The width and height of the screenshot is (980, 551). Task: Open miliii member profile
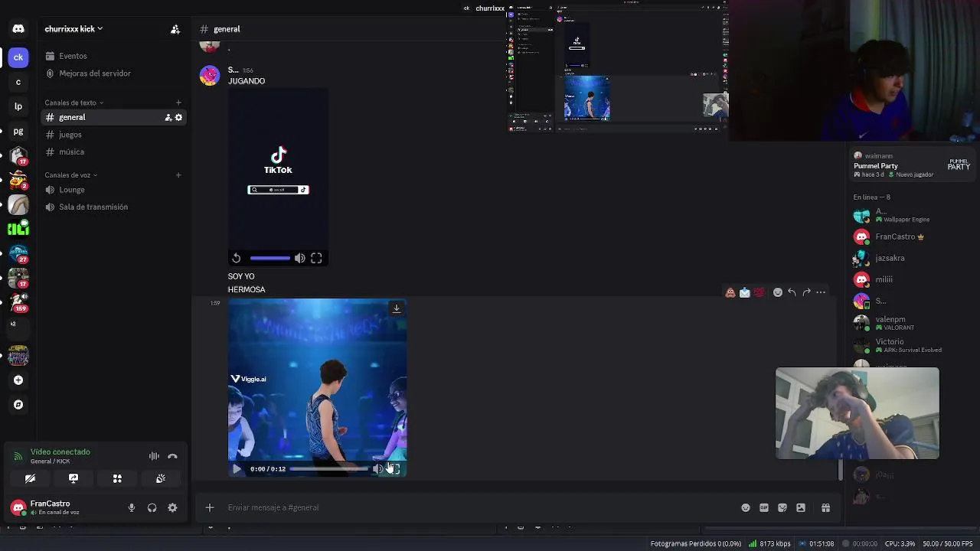coord(910,280)
